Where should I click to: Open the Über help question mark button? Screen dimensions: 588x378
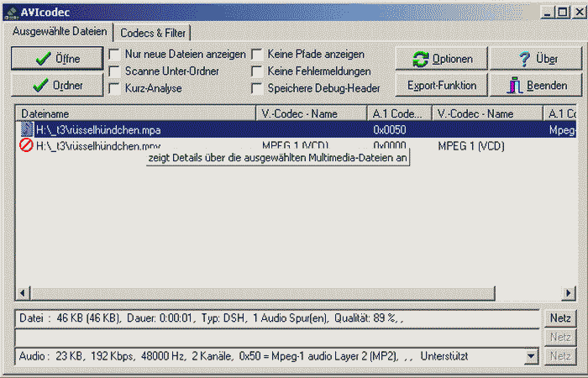tap(536, 60)
